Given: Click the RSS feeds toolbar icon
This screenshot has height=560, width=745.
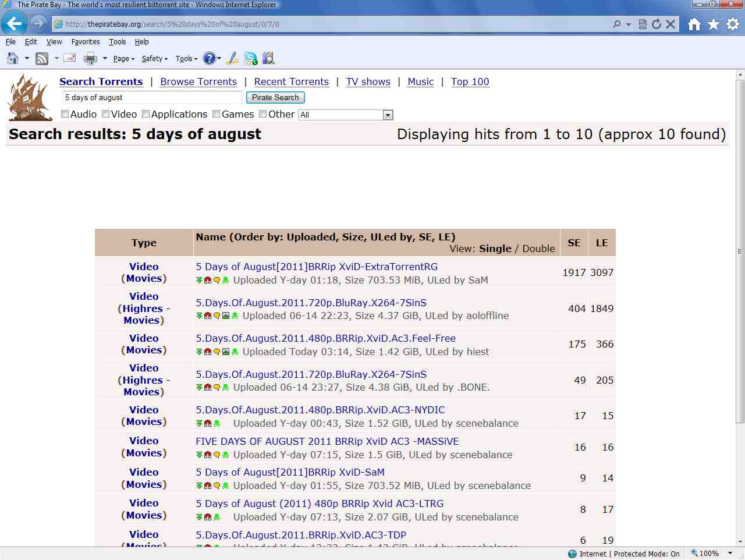Looking at the screenshot, I should point(42,58).
